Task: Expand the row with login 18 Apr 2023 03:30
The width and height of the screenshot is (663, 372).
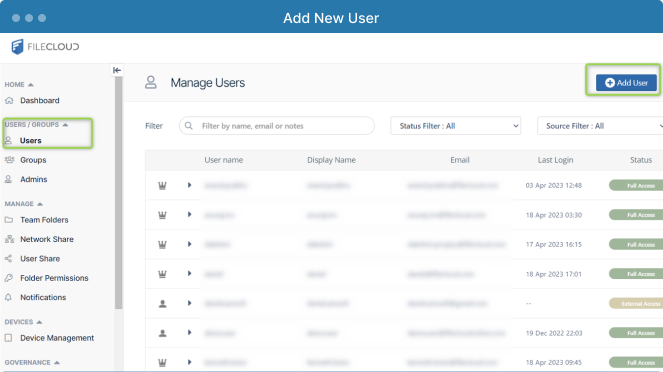Action: (189, 215)
